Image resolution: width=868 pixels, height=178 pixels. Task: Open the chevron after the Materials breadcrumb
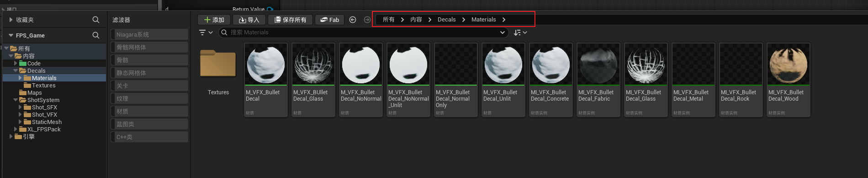(x=504, y=20)
